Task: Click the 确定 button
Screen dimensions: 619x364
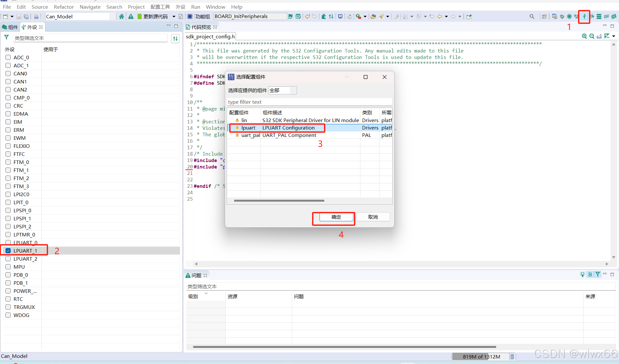Action: tap(336, 217)
